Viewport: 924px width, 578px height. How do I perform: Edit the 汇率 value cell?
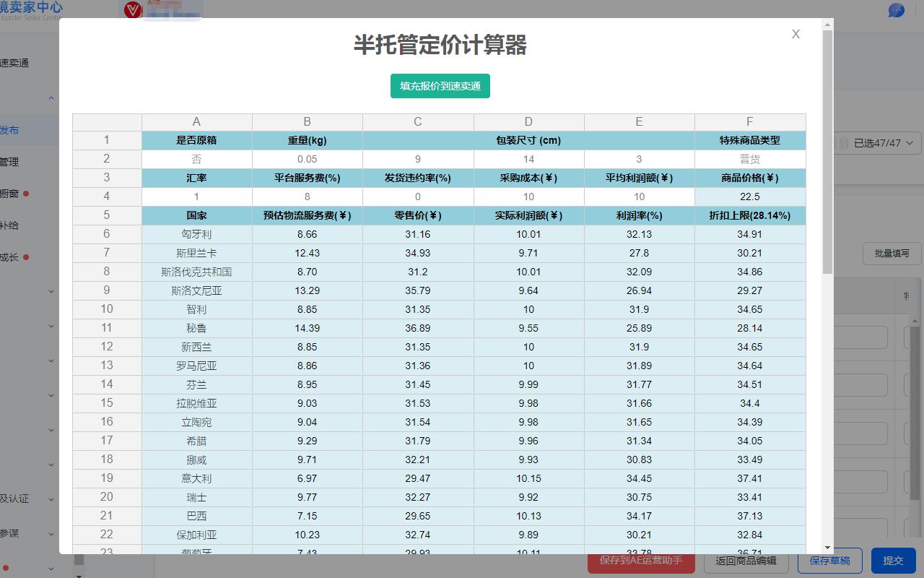pos(196,197)
